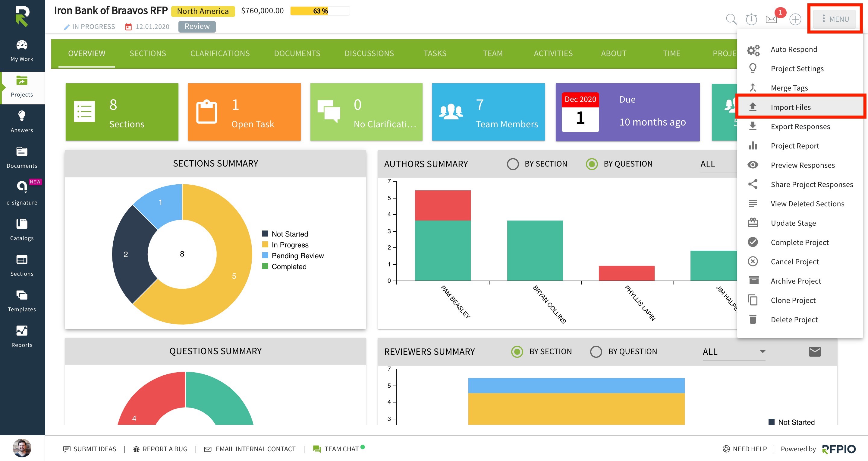Open Documents from the sidebar
Image resolution: width=868 pixels, height=461 pixels.
coord(22,157)
